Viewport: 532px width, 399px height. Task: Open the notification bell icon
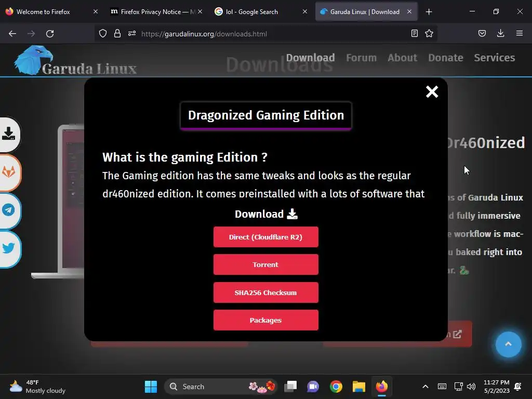[518, 387]
